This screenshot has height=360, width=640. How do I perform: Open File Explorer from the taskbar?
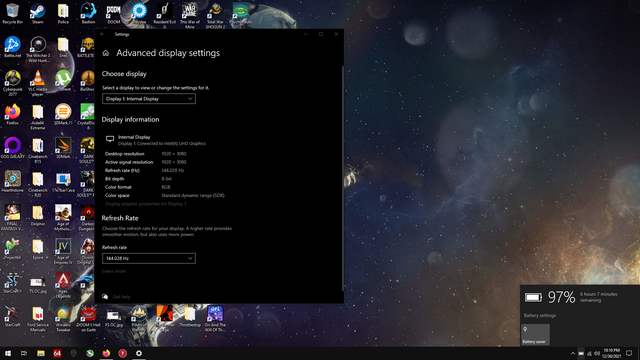[x=40, y=353]
